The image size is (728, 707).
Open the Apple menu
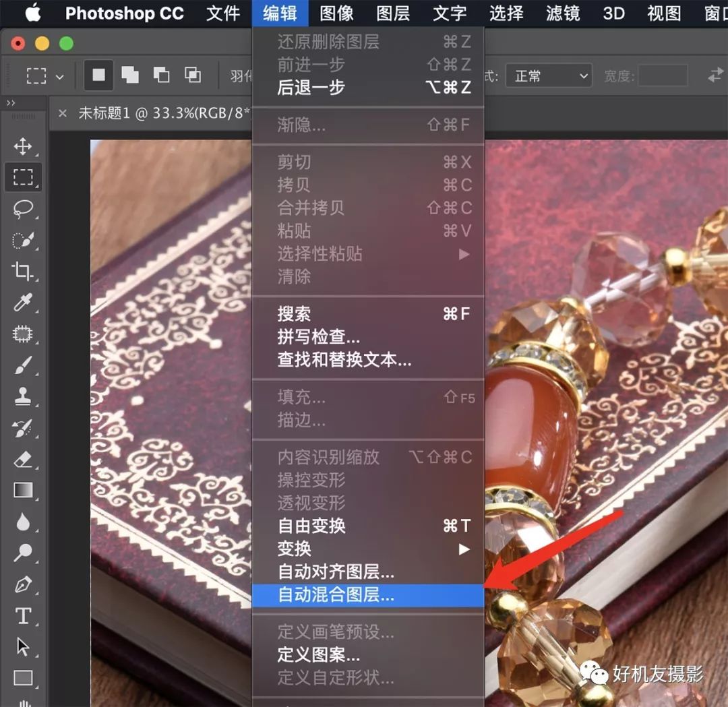(33, 13)
